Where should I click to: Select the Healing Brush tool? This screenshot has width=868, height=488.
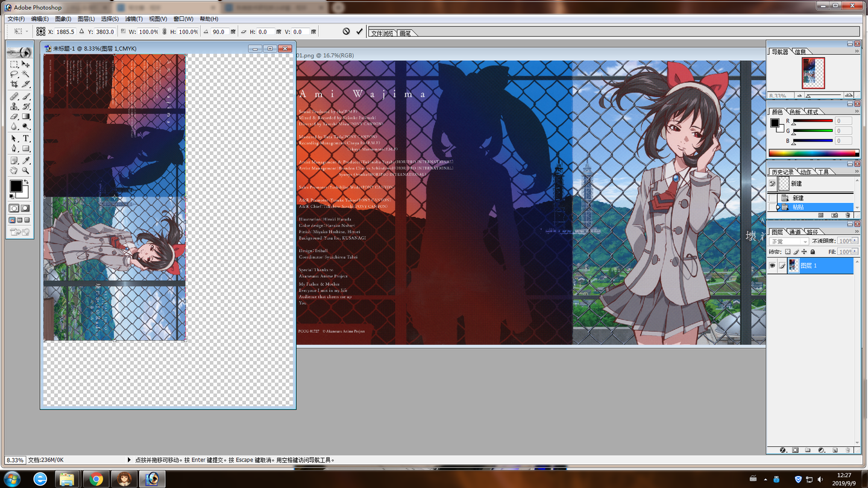pos(14,96)
